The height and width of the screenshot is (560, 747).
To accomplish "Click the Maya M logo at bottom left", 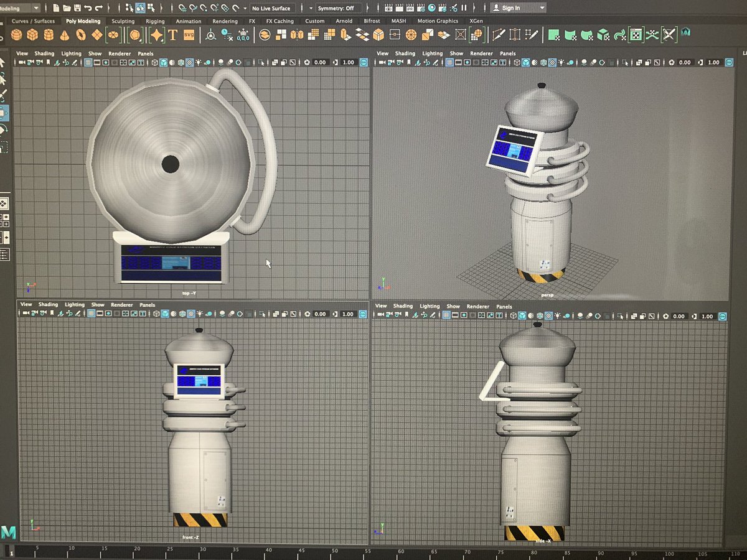I will click(x=8, y=533).
